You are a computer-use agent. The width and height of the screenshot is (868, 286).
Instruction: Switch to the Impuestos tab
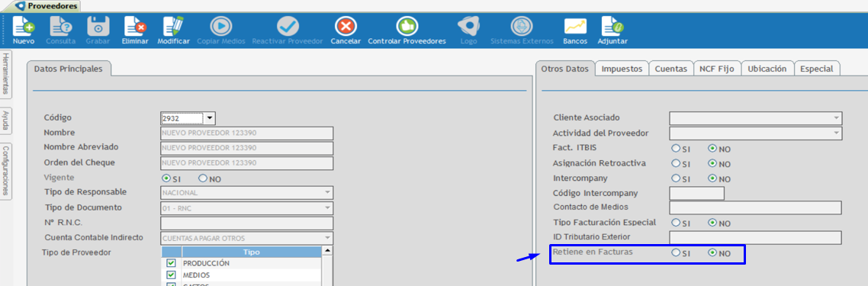click(x=622, y=69)
